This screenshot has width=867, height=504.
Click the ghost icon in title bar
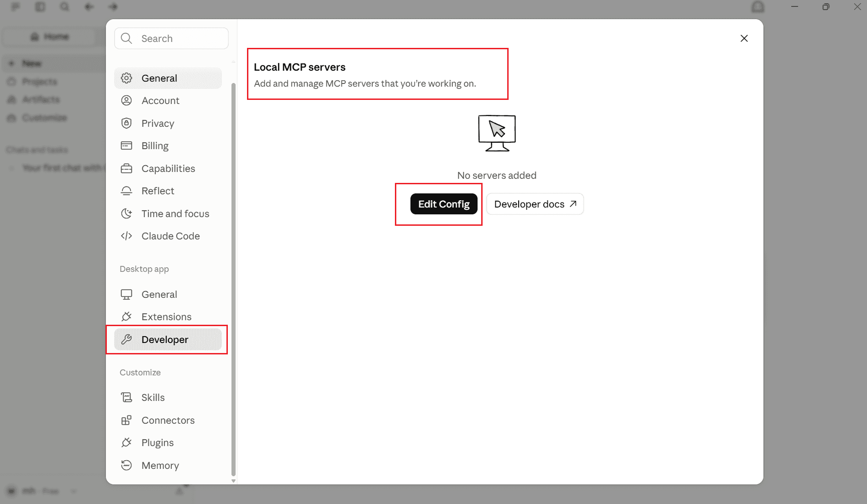pos(758,7)
